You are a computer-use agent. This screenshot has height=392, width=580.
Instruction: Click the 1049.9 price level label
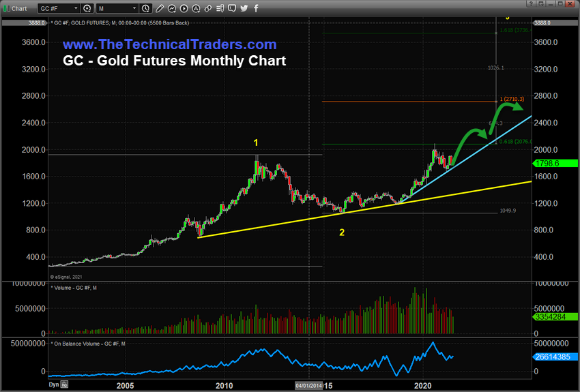point(508,211)
